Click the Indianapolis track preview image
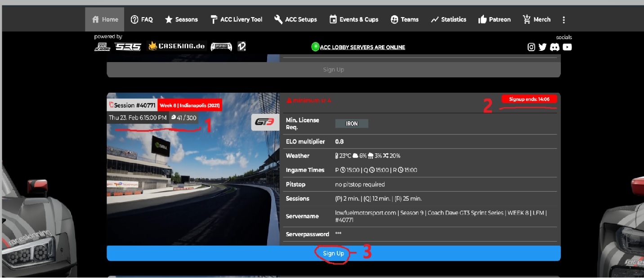This screenshot has width=644, height=278. point(193,180)
